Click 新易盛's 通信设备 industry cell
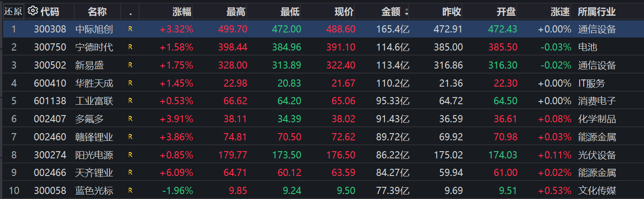This screenshot has width=644, height=199. click(x=597, y=65)
